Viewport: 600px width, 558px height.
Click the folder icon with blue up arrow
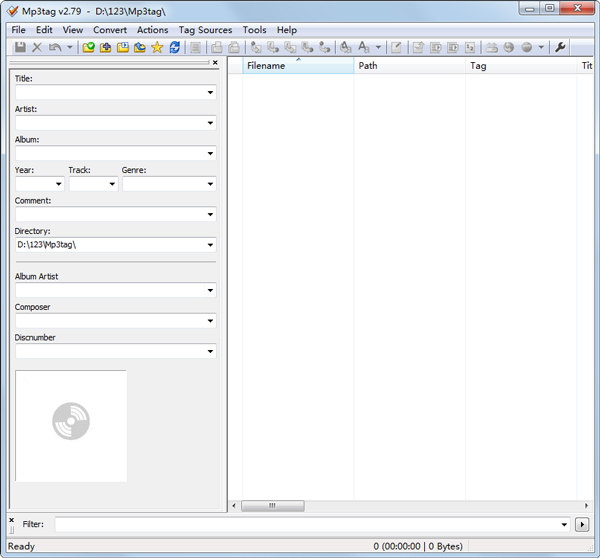140,47
